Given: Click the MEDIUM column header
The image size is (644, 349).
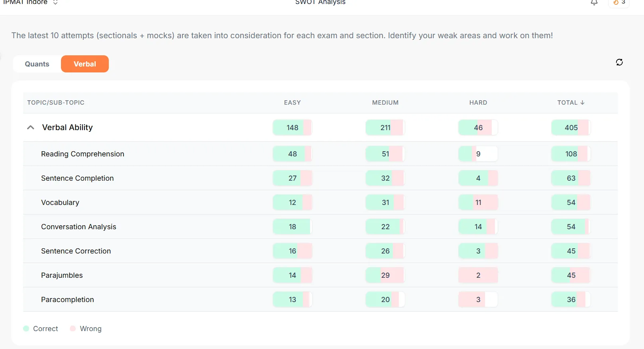Looking at the screenshot, I should click(385, 103).
